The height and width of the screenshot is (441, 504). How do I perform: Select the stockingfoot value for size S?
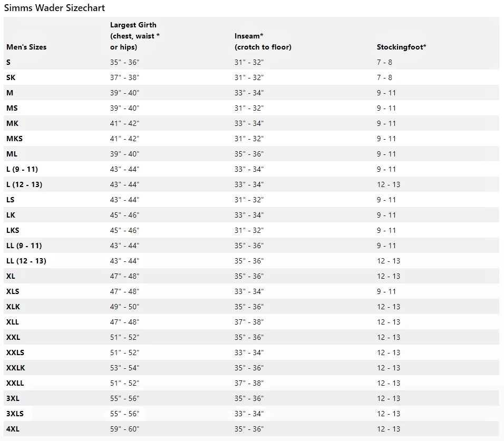(x=384, y=62)
